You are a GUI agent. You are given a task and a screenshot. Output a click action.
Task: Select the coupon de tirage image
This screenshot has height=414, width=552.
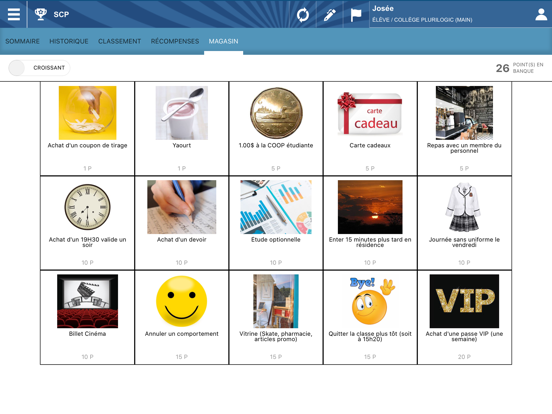tap(87, 113)
